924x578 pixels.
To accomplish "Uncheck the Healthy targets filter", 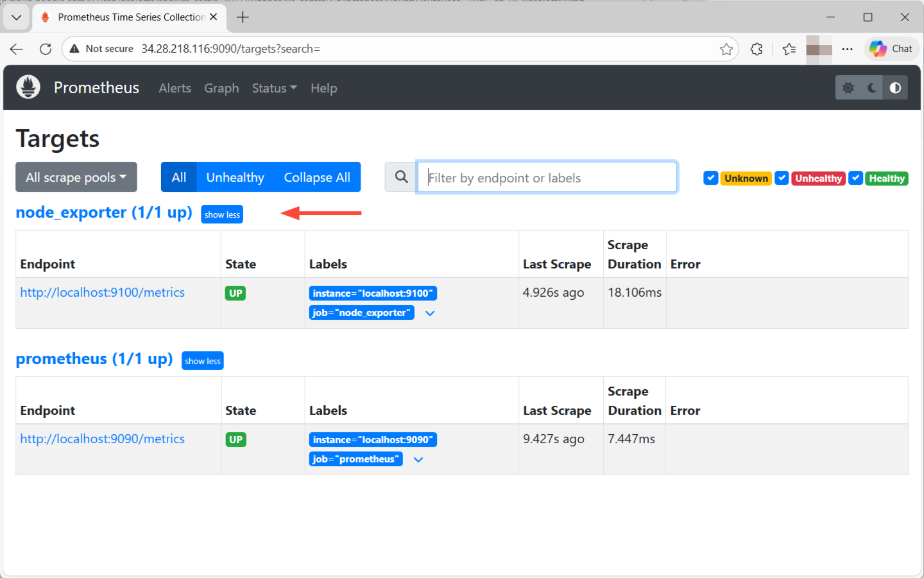I will 855,178.
